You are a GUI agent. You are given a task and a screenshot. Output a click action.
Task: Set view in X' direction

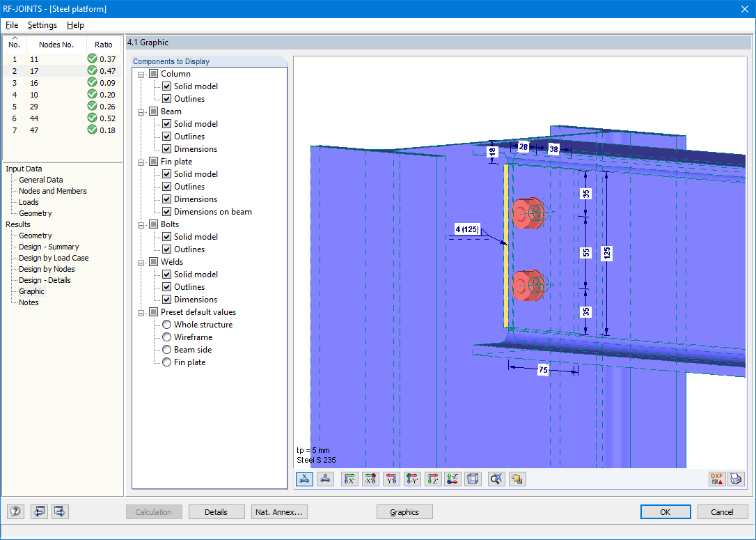(x=349, y=479)
